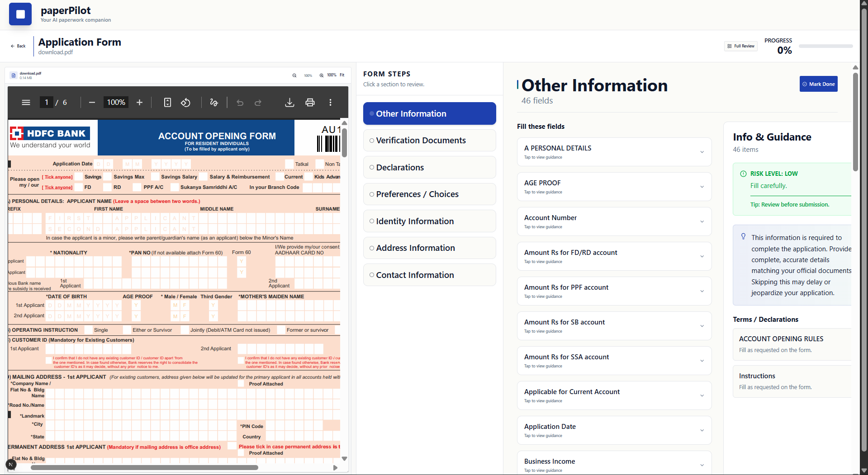The width and height of the screenshot is (868, 475).
Task: Decrease PDF zoom with the minus icon
Action: click(x=92, y=103)
